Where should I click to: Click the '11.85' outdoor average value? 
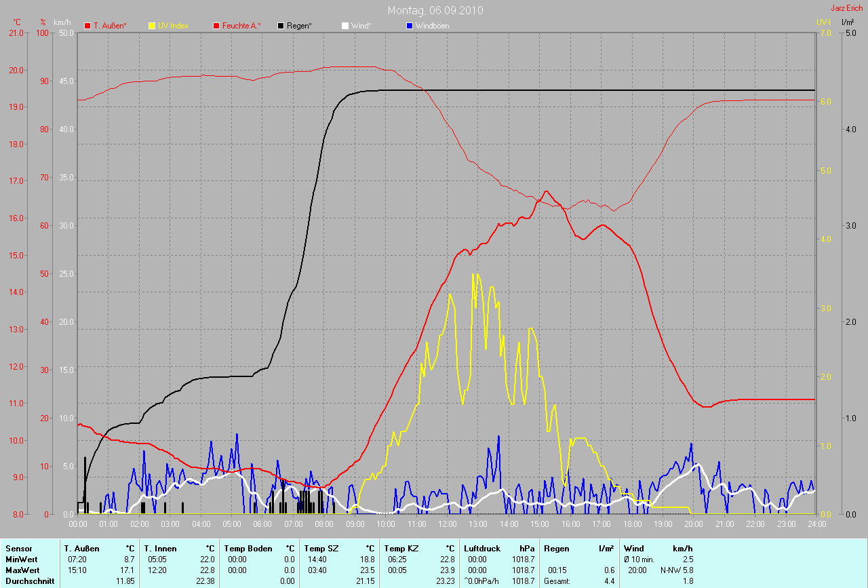coord(125,581)
